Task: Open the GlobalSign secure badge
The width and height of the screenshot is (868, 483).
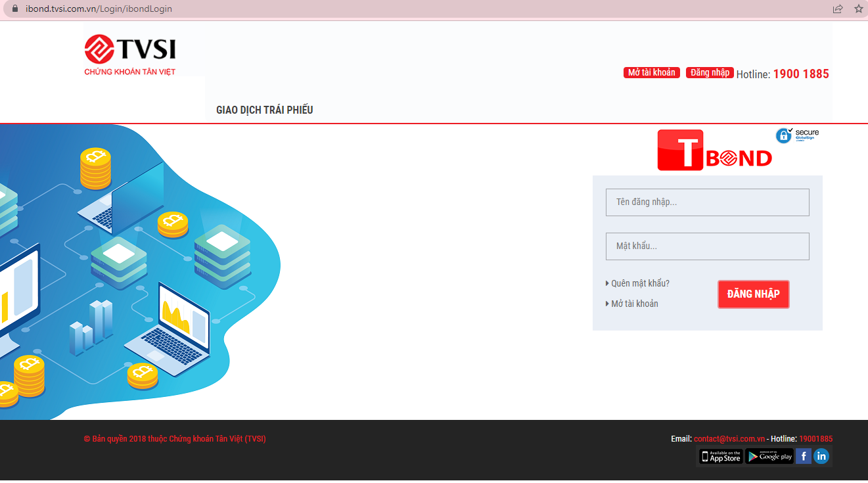Action: click(x=797, y=135)
